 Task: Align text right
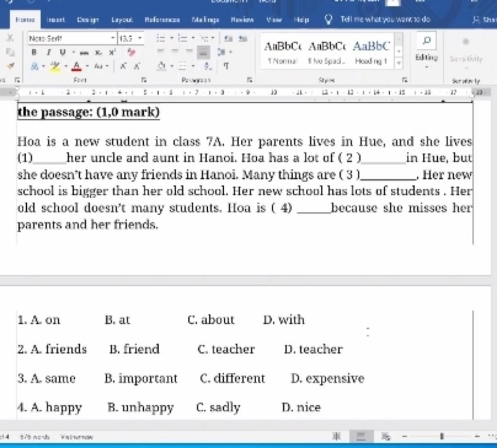(189, 51)
